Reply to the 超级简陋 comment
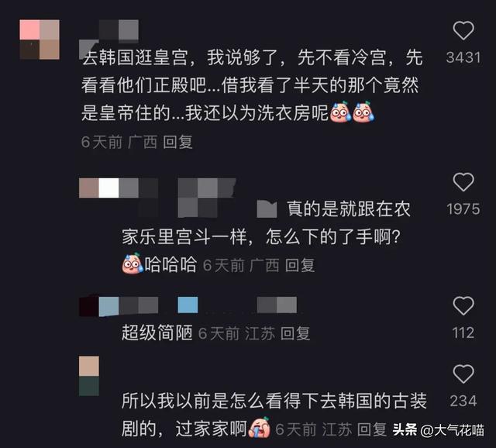Image resolution: width=496 pixels, height=448 pixels. [x=295, y=333]
